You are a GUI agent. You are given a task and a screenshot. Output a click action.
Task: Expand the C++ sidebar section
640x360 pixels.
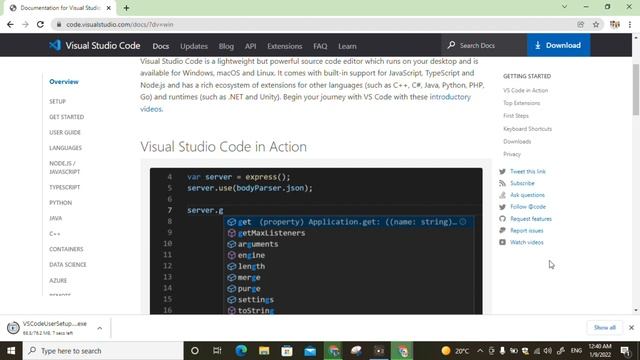click(x=55, y=234)
